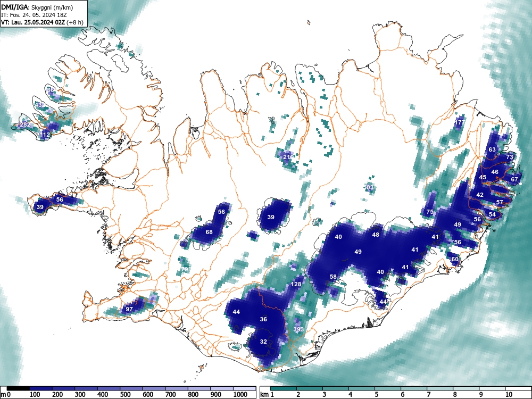532x399 pixels.
Task: Pick the dark blue swatch between 100 and 200
Action: (41, 388)
